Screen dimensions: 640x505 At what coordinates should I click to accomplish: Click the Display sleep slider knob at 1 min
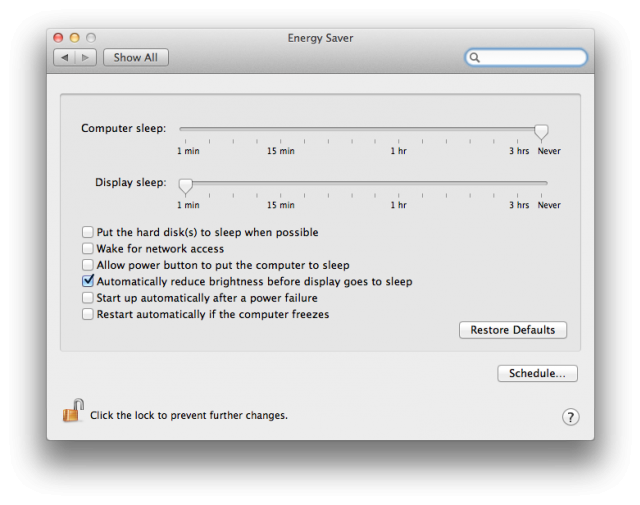point(185,186)
